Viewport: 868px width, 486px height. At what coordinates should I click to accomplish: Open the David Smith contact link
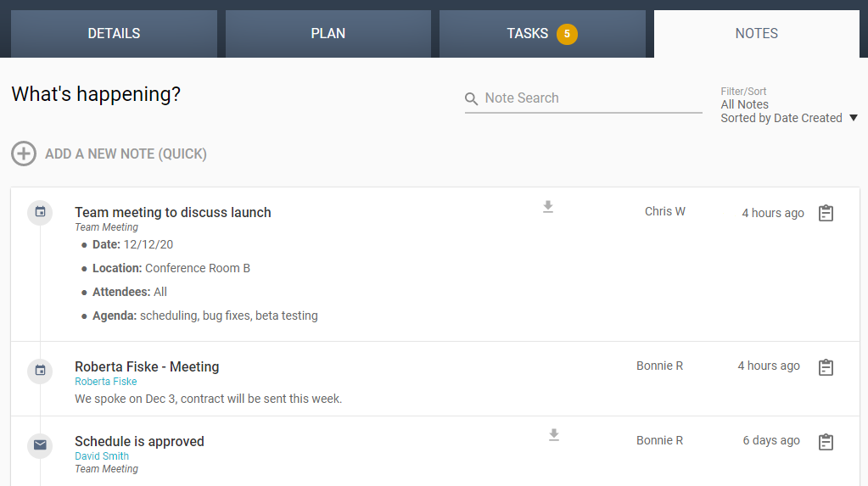coord(102,456)
